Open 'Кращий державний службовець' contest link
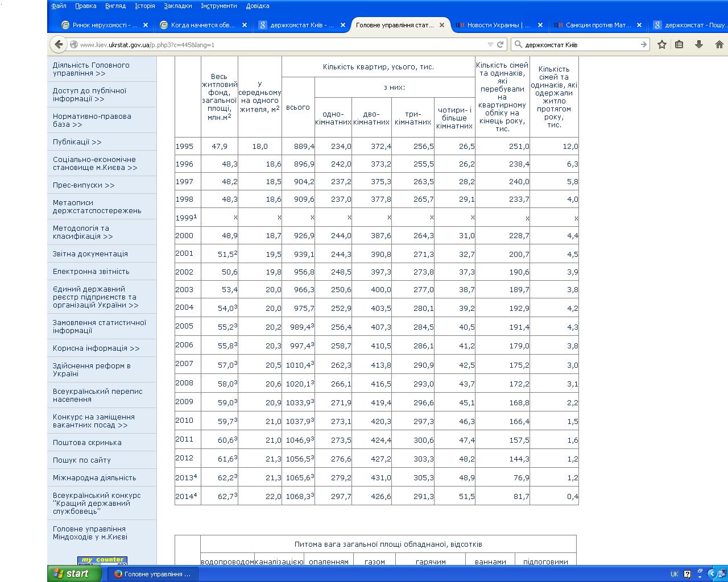728x582 pixels. pyautogui.click(x=97, y=504)
